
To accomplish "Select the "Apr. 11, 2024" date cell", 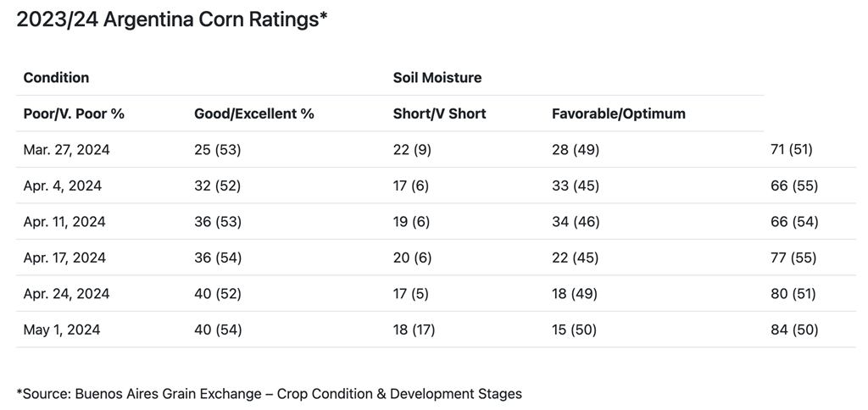I will point(64,222).
